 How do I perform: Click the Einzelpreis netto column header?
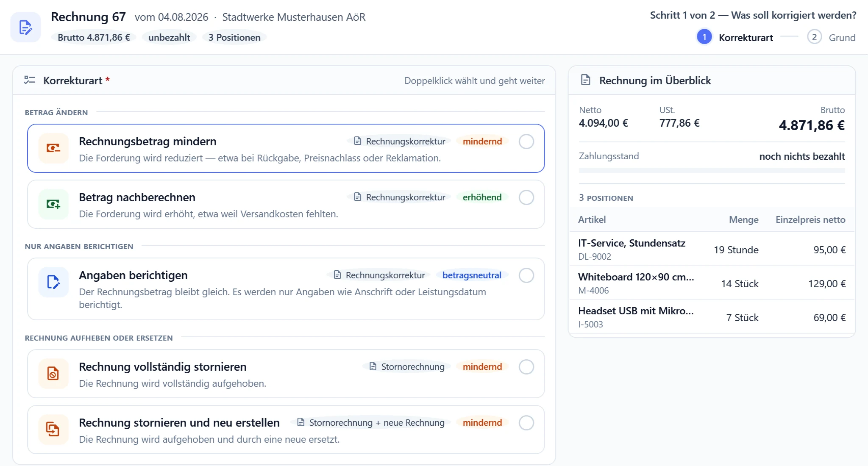click(810, 219)
